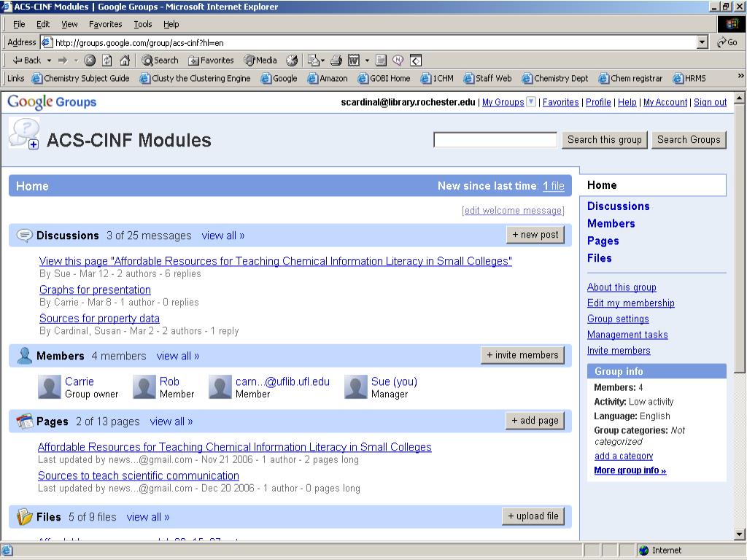Open the Tools menu
The height and width of the screenshot is (560, 747).
[142, 24]
